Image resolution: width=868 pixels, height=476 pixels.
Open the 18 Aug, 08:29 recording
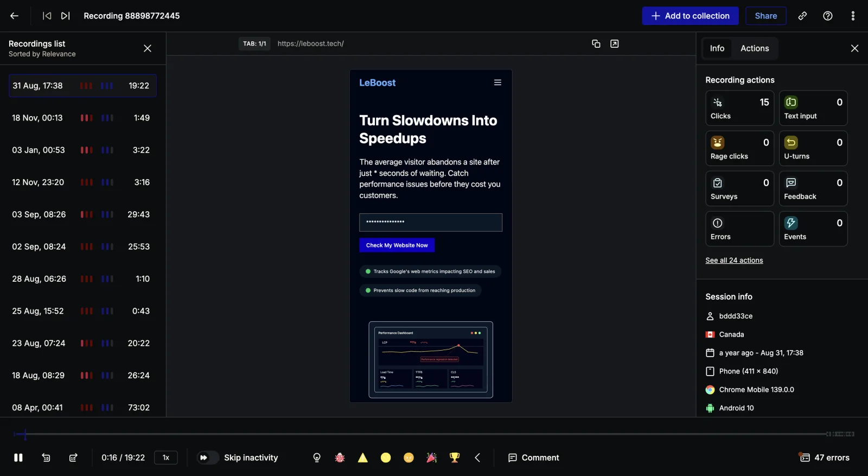82,376
